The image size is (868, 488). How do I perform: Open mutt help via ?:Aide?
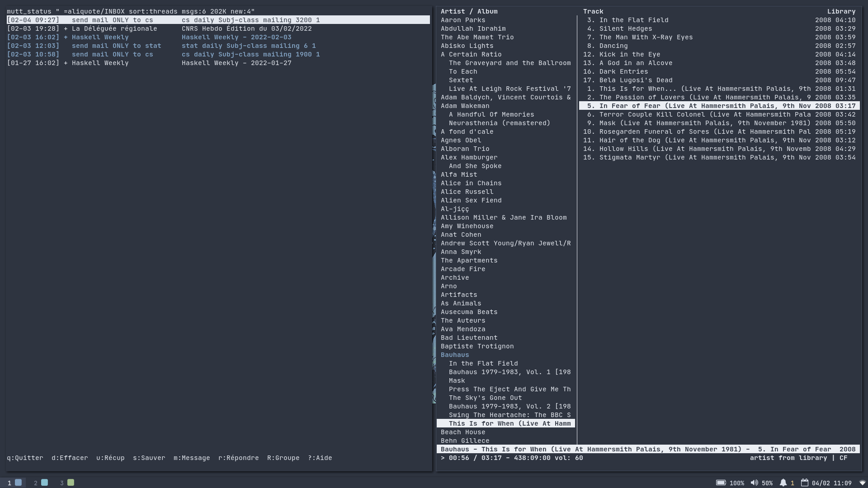(x=320, y=458)
